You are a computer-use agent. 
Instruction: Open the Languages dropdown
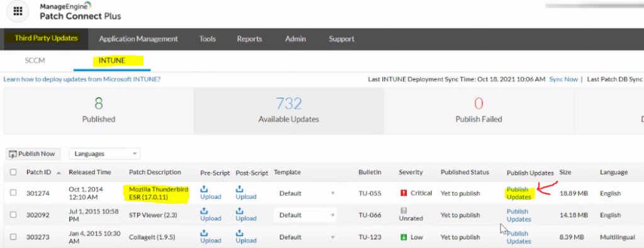105,154
